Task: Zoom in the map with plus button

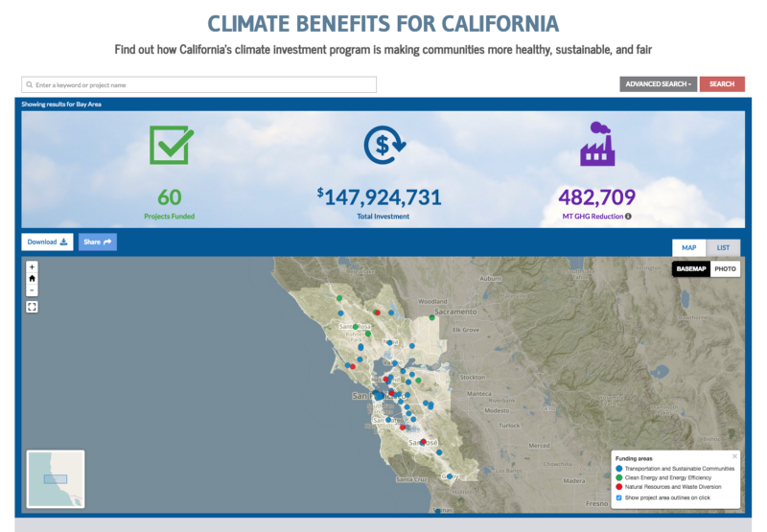Action: pos(32,267)
